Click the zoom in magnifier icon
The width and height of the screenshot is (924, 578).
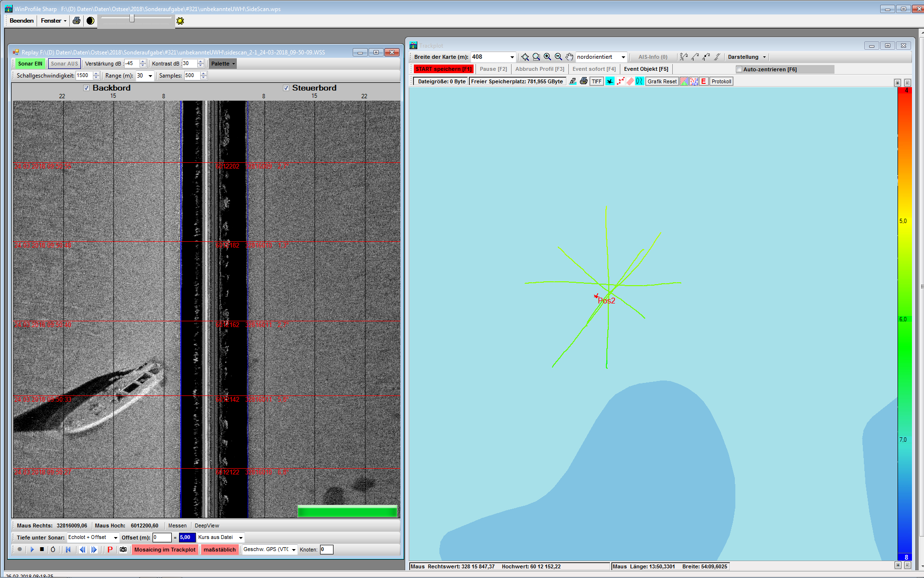(547, 57)
